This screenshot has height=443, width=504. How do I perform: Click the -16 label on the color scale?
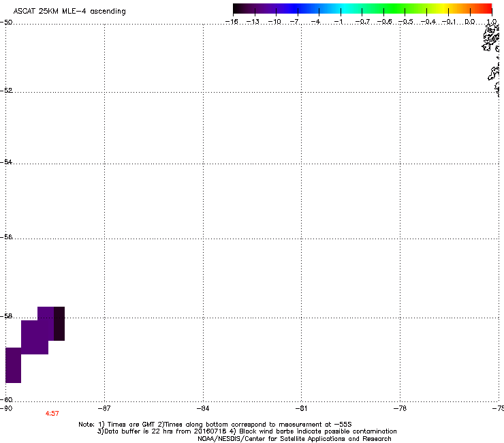point(232,22)
